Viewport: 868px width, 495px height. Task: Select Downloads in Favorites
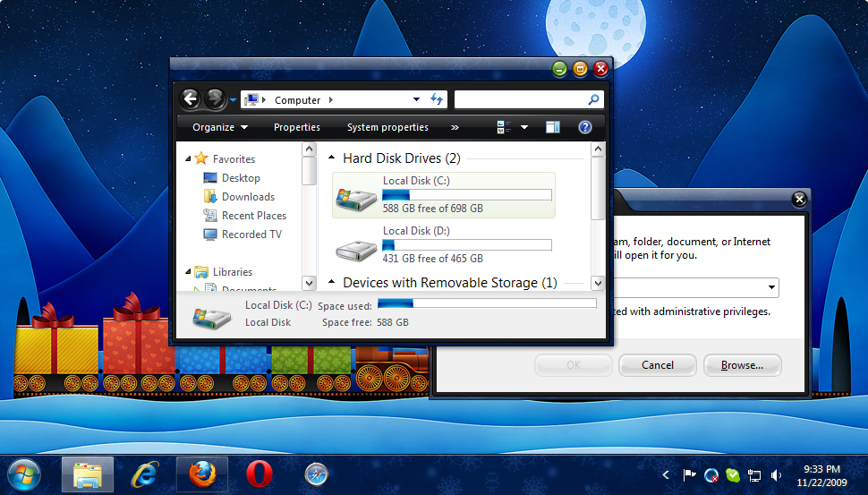pyautogui.click(x=248, y=197)
